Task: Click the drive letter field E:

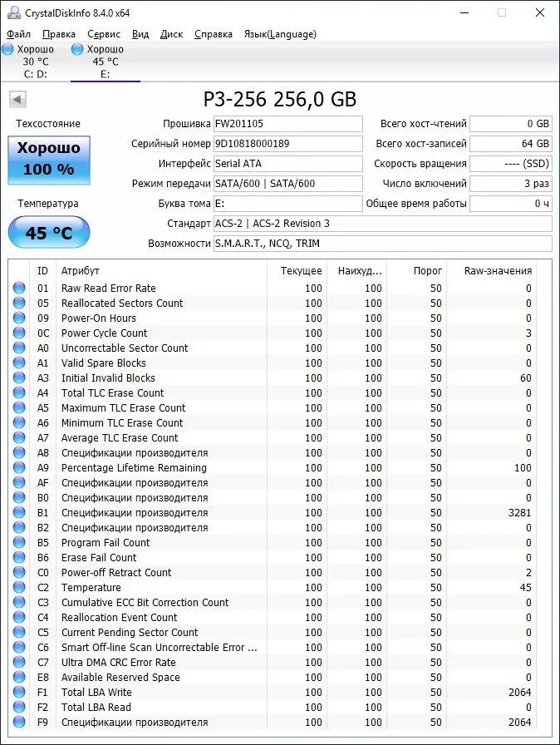Action: click(288, 204)
